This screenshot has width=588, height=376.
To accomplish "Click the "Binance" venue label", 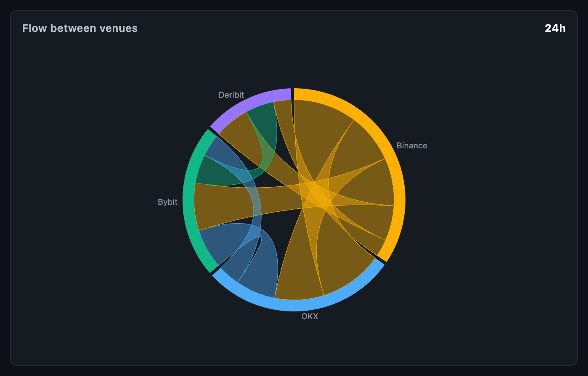I will coord(412,145).
